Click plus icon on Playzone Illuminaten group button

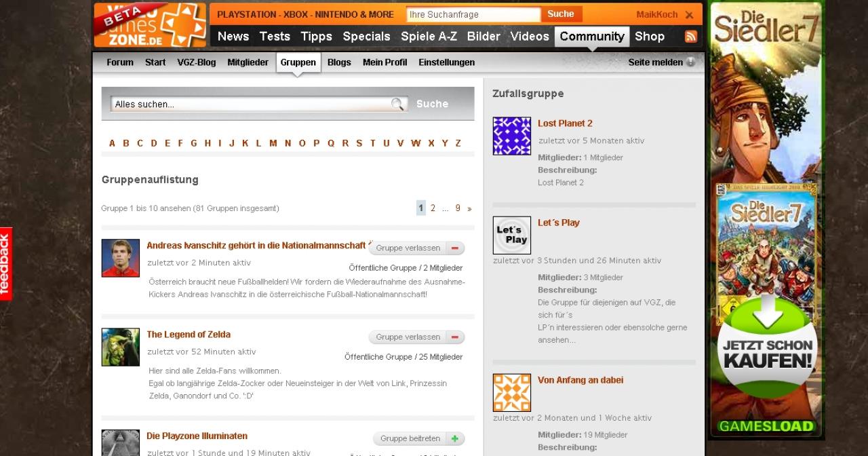pyautogui.click(x=455, y=438)
